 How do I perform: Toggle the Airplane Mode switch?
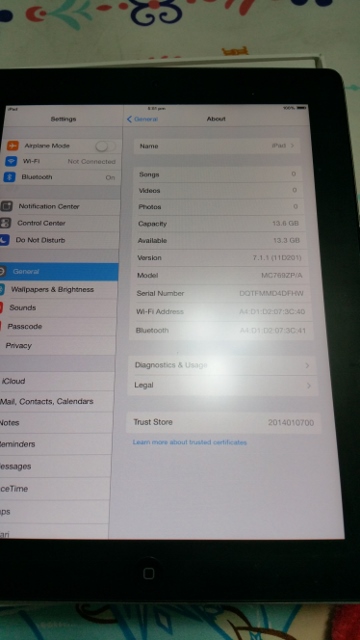point(105,146)
